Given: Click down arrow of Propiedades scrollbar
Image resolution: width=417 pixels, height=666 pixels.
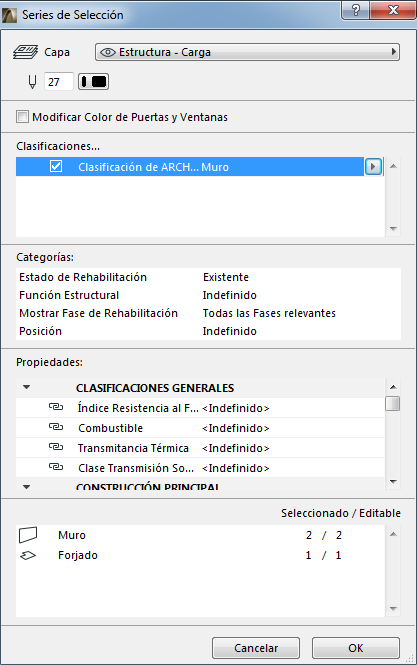Looking at the screenshot, I should (x=393, y=481).
